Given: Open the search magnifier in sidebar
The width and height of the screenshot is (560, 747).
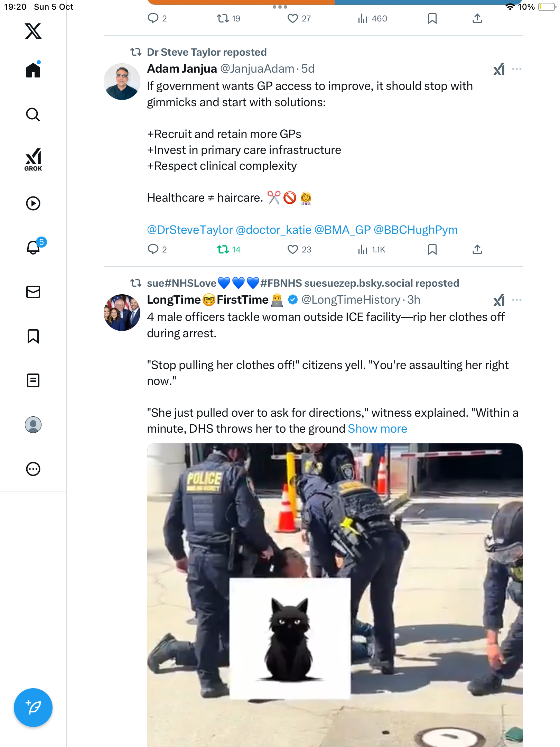Looking at the screenshot, I should [x=33, y=114].
